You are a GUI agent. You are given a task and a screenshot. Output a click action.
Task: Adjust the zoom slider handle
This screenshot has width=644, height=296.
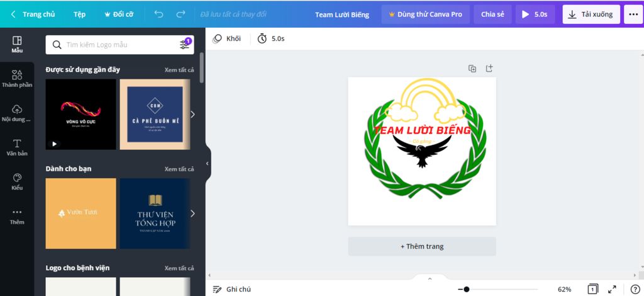coord(466,290)
